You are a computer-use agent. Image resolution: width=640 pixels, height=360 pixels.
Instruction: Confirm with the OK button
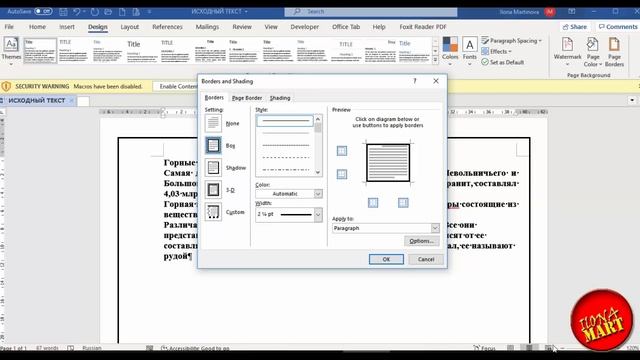pos(386,259)
